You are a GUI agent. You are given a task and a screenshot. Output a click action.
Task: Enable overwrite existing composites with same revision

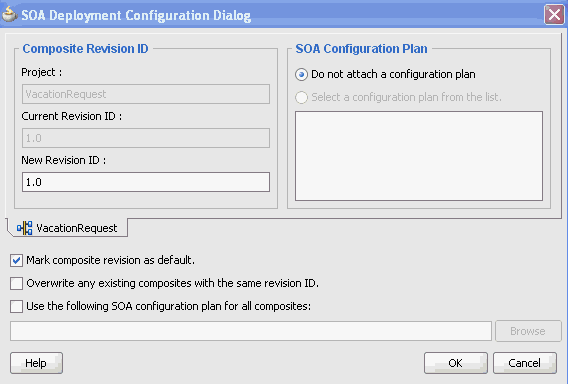(16, 283)
